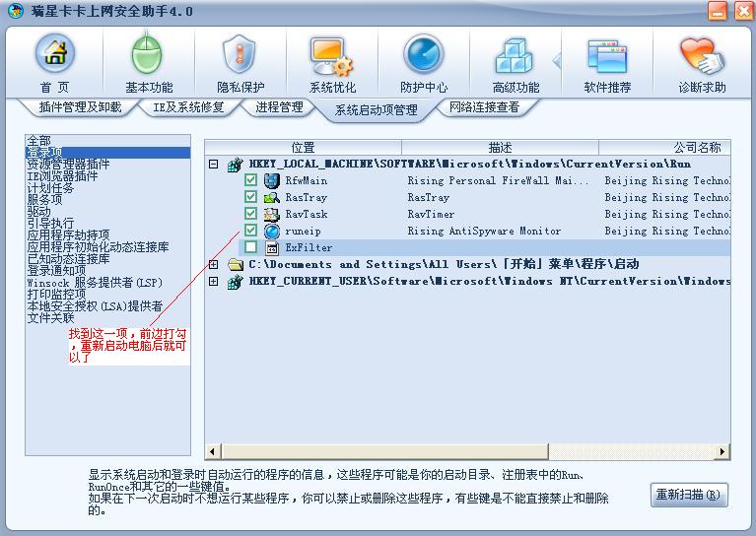756x536 pixels.
Task: Expand the HKEY_CURRENT_USER Windows node
Action: coord(213,281)
